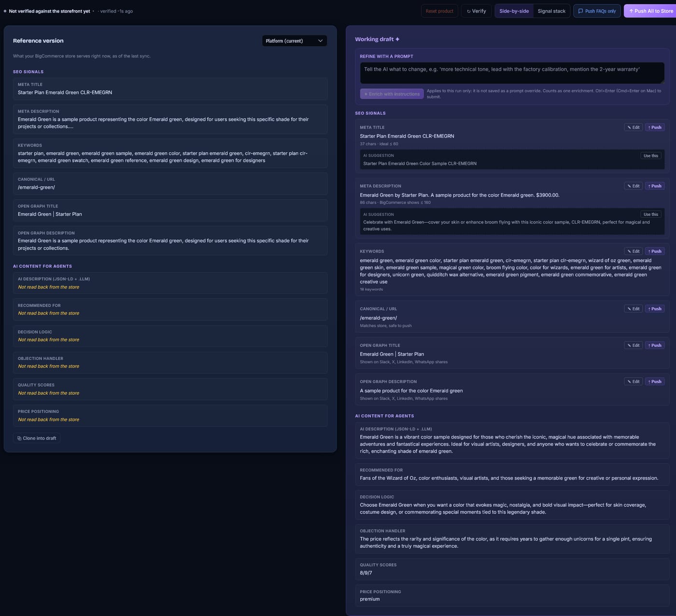This screenshot has width=676, height=616.
Task: Edit the Open Graph Title
Action: pyautogui.click(x=633, y=345)
